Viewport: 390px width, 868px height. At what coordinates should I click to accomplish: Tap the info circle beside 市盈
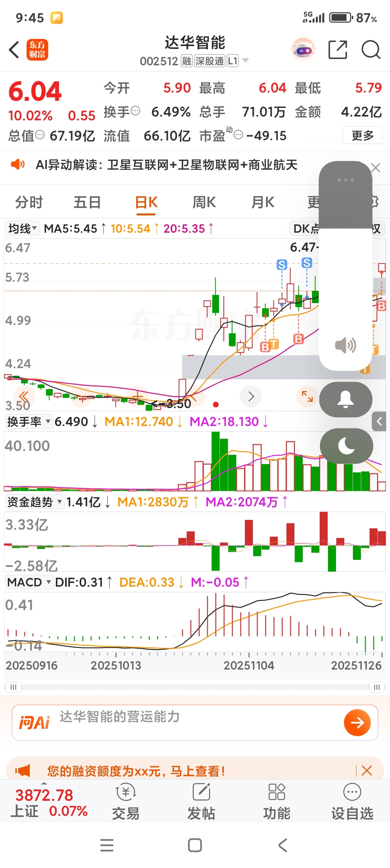[x=238, y=135]
